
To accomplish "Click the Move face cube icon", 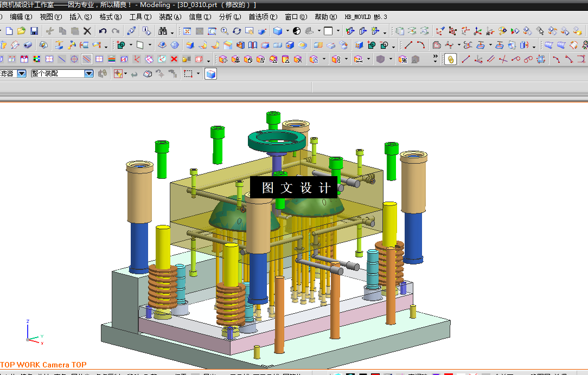I will [x=223, y=59].
